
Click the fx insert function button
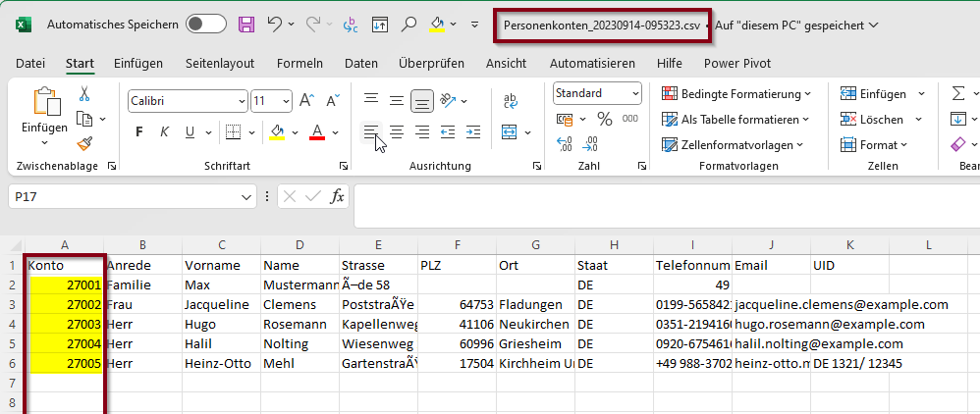tap(337, 197)
